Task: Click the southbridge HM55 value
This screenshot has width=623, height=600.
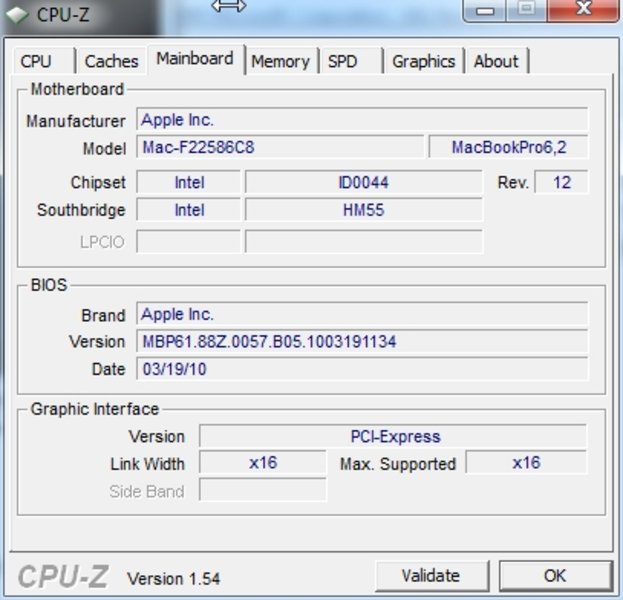Action: (364, 210)
